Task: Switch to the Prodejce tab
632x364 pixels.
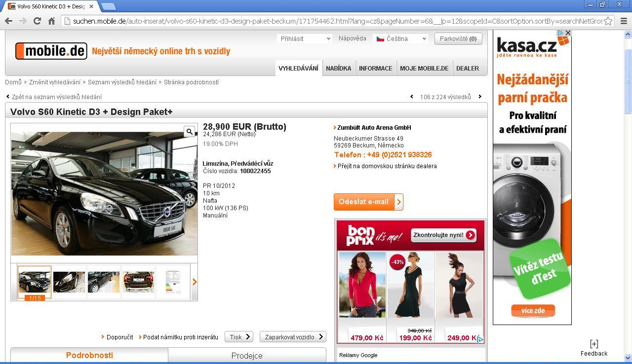Action: 247,356
